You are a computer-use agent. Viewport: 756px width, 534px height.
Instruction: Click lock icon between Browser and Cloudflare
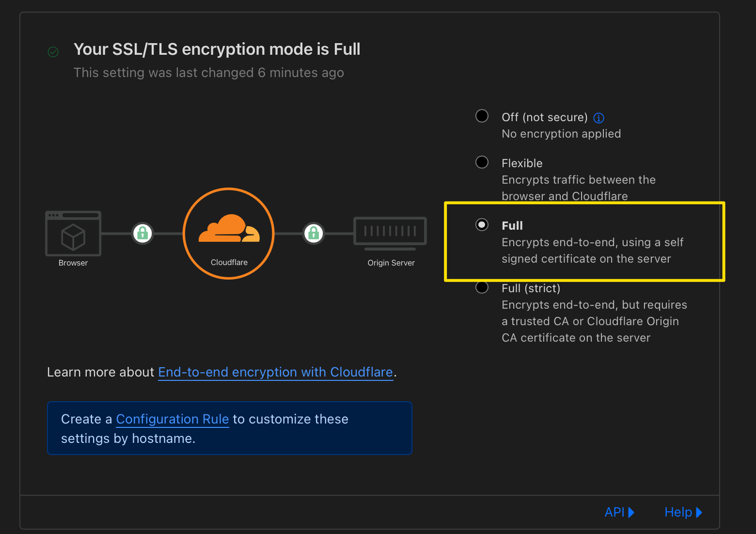[x=142, y=234]
